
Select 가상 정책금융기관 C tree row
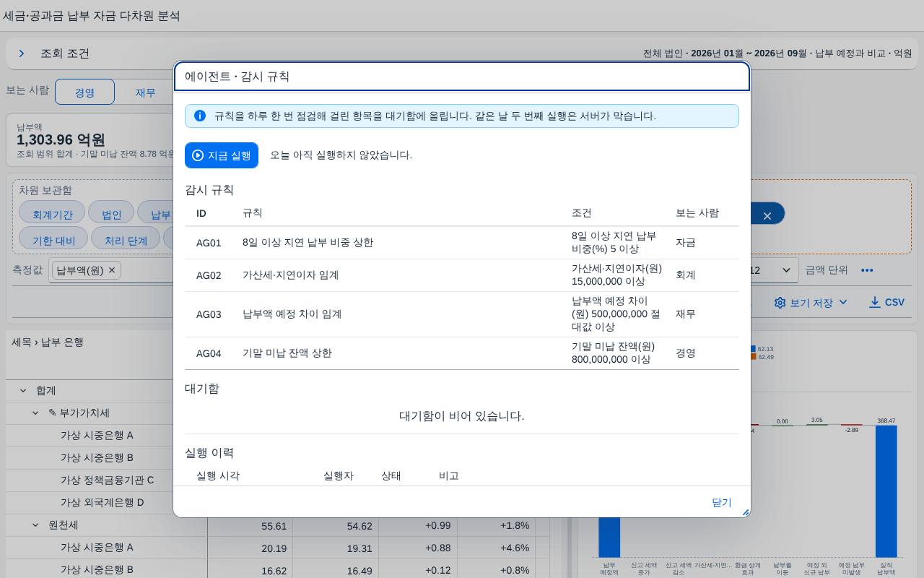pos(107,480)
